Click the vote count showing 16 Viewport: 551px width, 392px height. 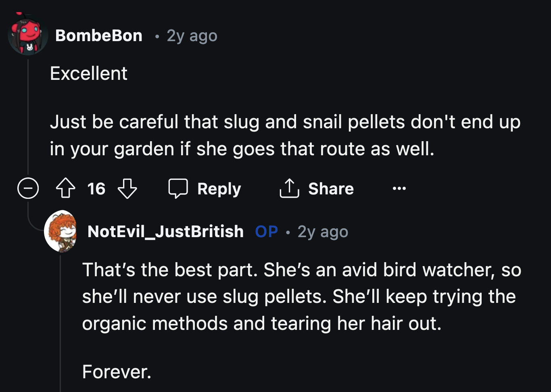96,188
